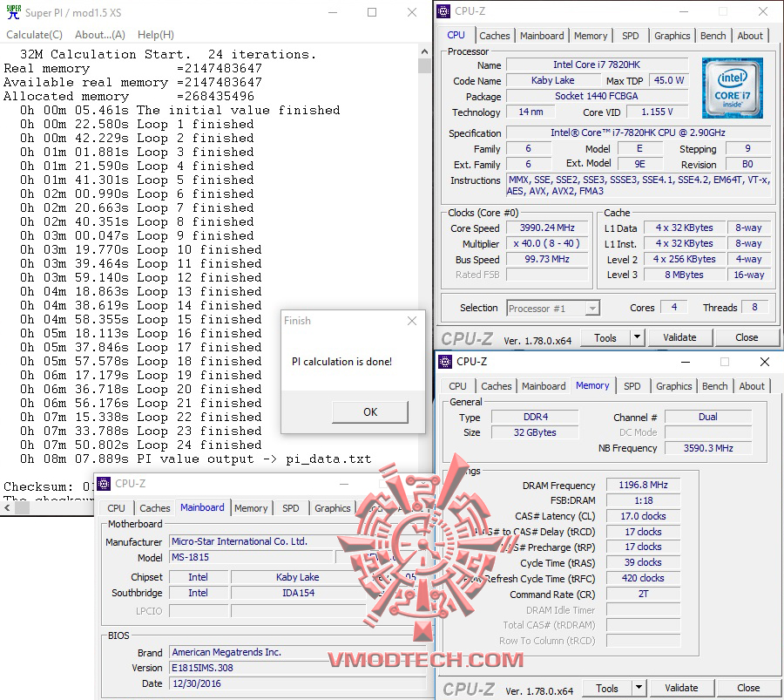
Task: Open About menu in Super PI
Action: [x=100, y=35]
